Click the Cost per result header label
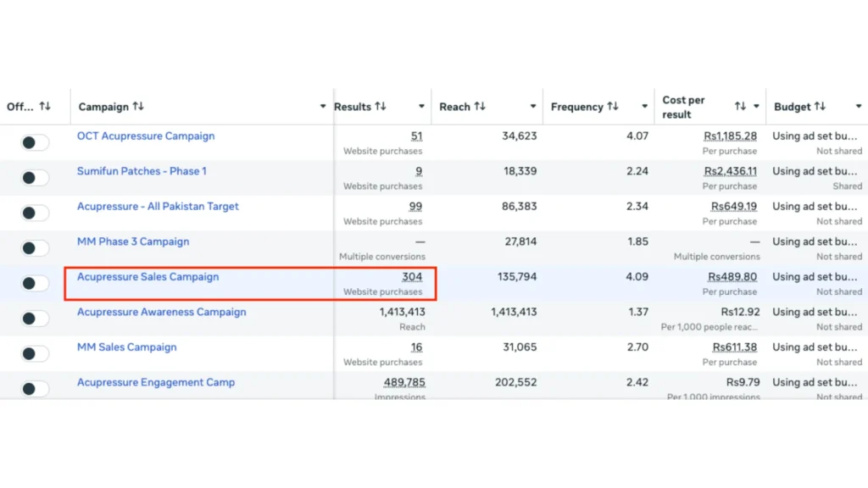The width and height of the screenshot is (868, 488). click(x=684, y=108)
